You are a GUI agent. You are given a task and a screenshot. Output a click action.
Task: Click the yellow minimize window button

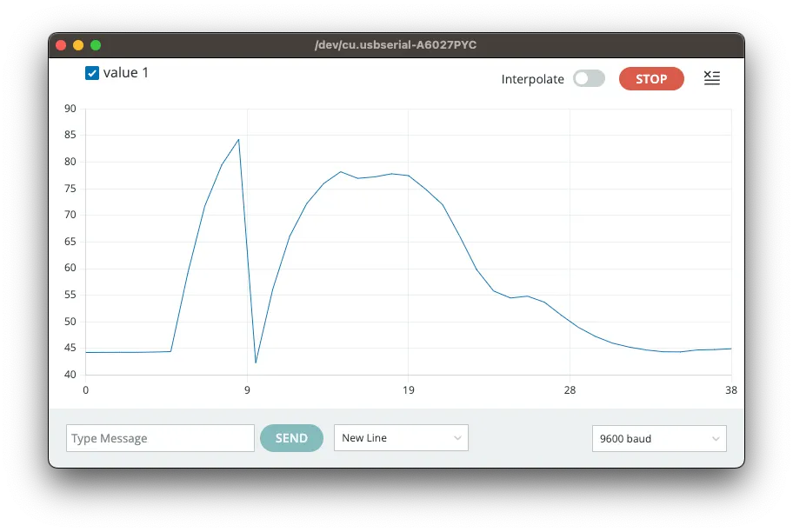[78, 45]
